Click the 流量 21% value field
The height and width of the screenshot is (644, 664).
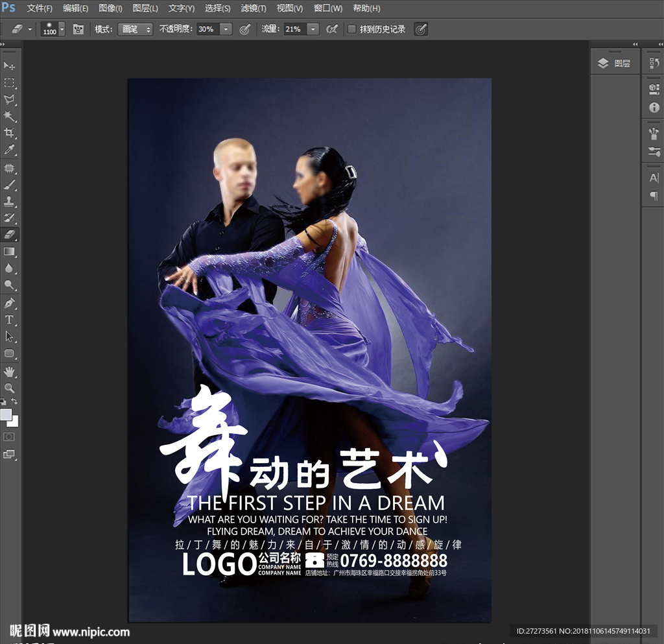pyautogui.click(x=295, y=29)
